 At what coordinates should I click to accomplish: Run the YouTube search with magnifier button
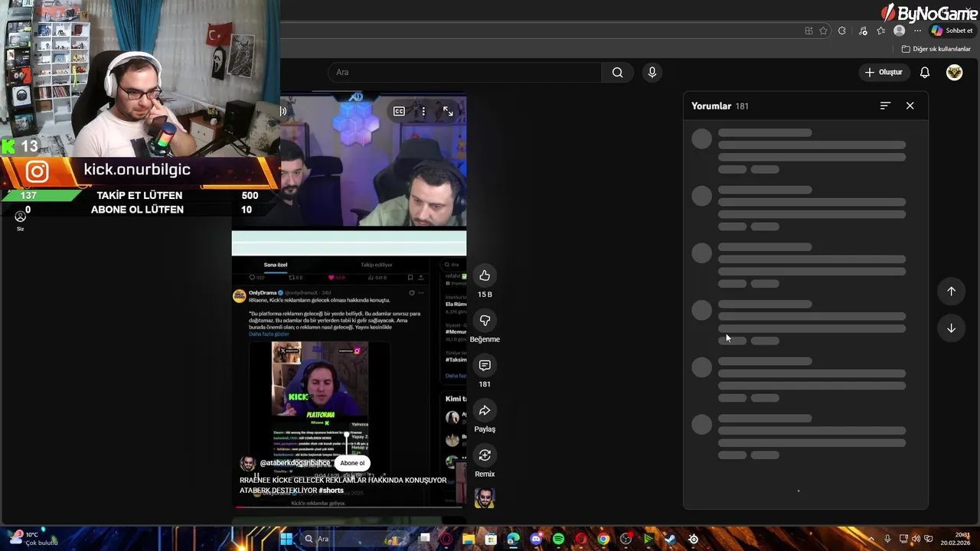617,72
